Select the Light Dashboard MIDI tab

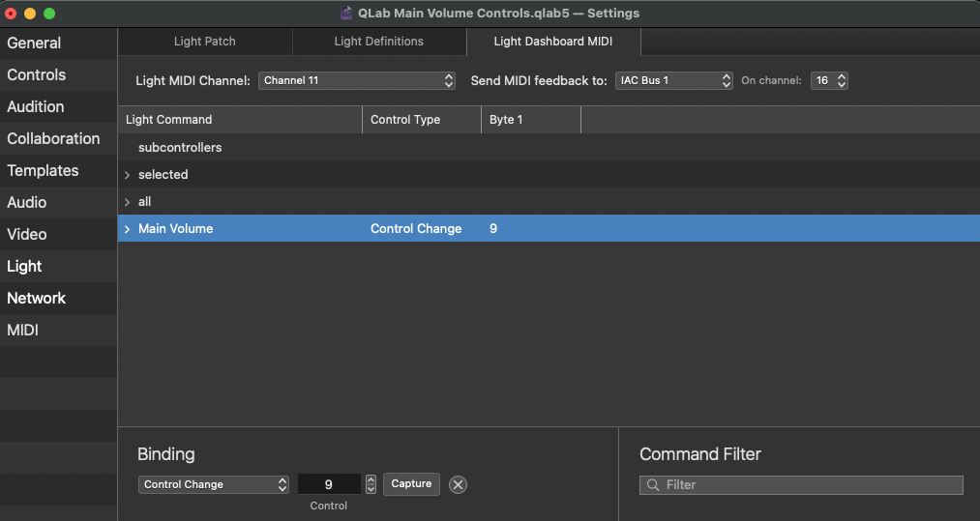pos(553,42)
